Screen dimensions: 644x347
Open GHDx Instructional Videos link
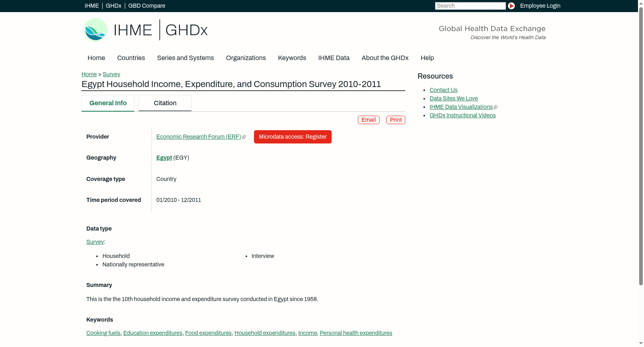click(x=462, y=116)
